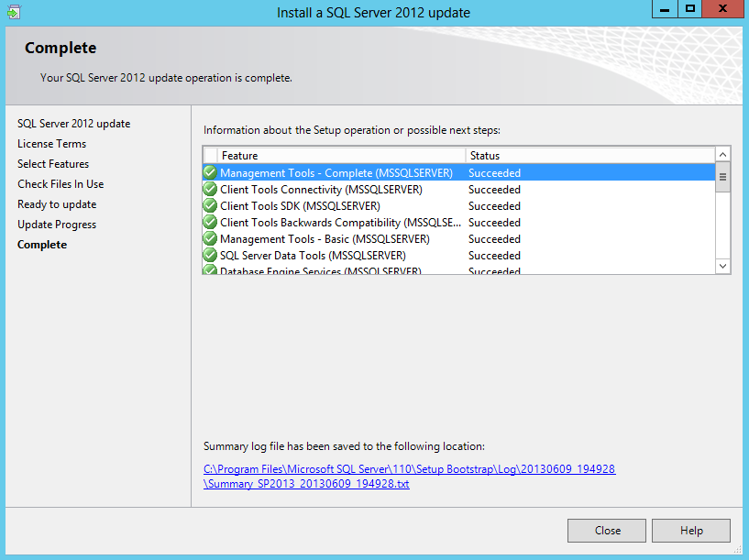
Task: Select SQL Server Data Tools (MSSQLSERVER) row
Action: tap(459, 255)
